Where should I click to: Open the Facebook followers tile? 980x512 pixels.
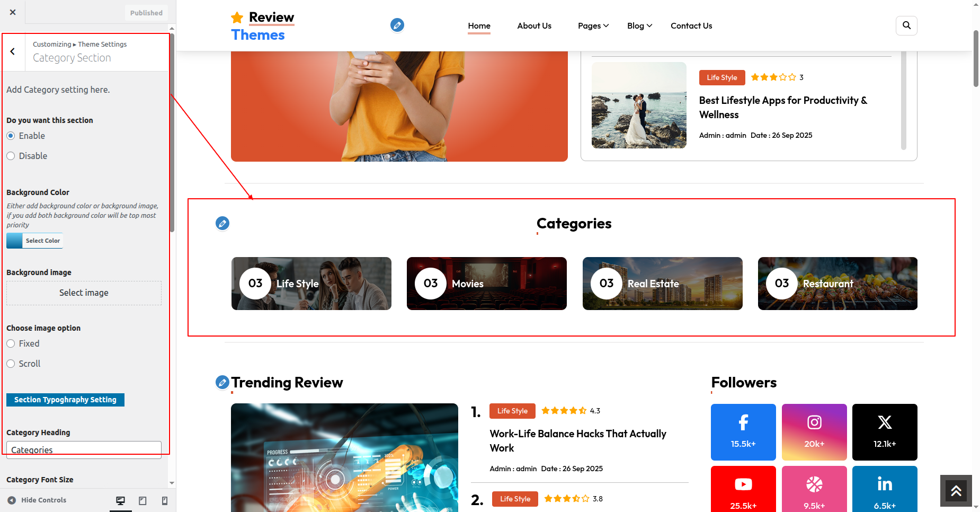click(743, 432)
